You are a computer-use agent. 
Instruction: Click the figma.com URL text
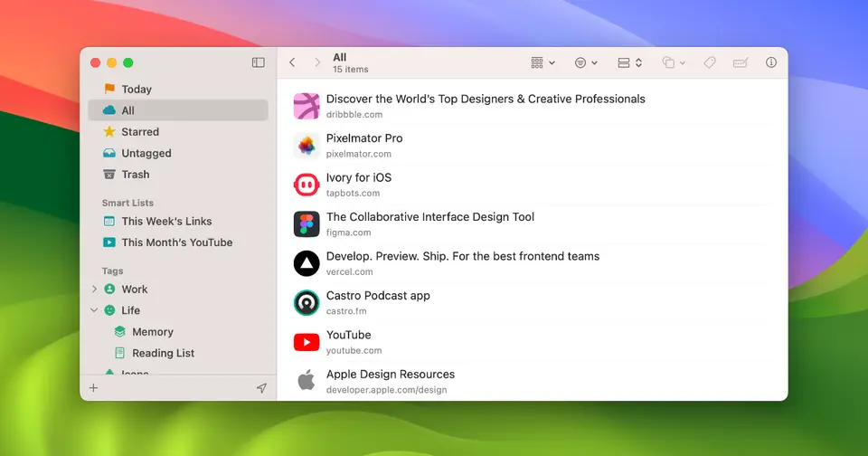point(349,233)
